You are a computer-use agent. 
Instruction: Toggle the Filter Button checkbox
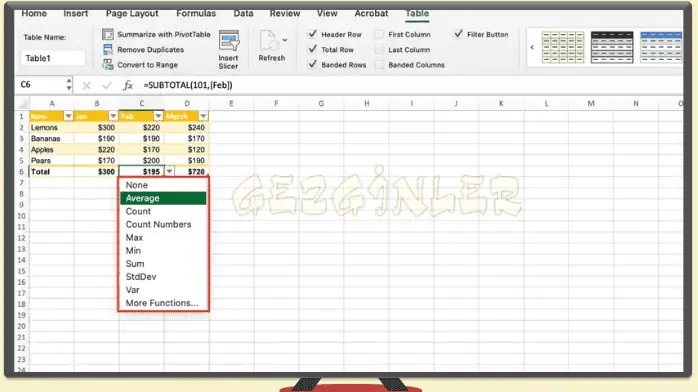click(x=458, y=34)
